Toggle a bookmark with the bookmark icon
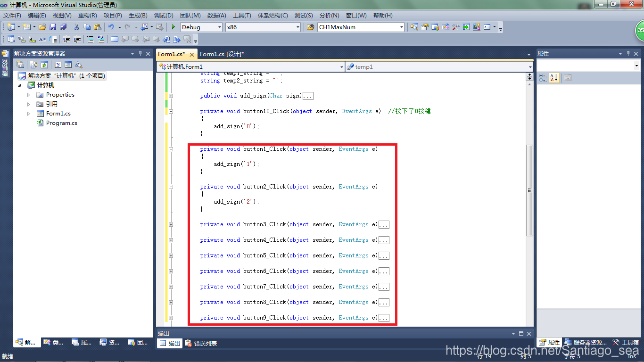Screen dimensions: 644x362 click(x=115, y=39)
